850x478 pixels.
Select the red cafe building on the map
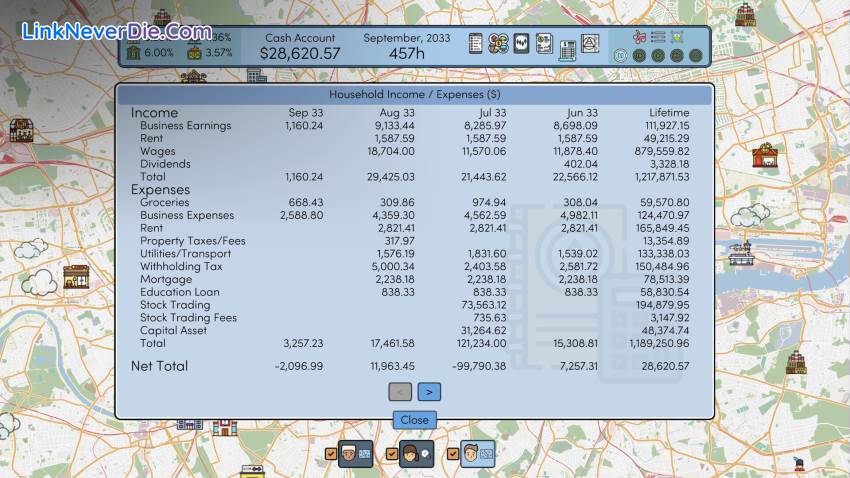[x=765, y=154]
